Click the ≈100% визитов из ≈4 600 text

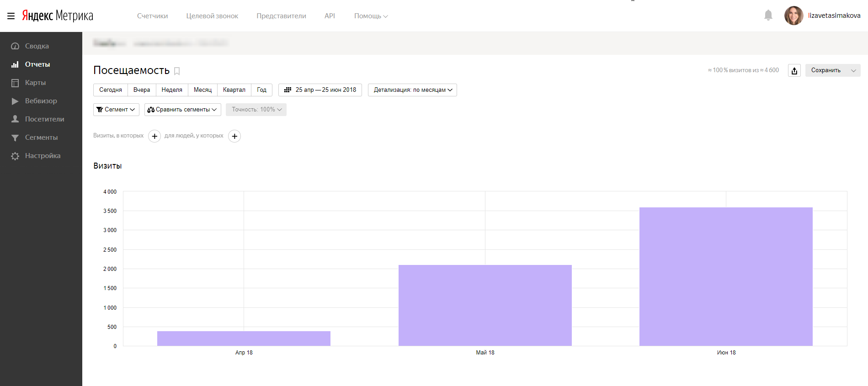pyautogui.click(x=743, y=70)
